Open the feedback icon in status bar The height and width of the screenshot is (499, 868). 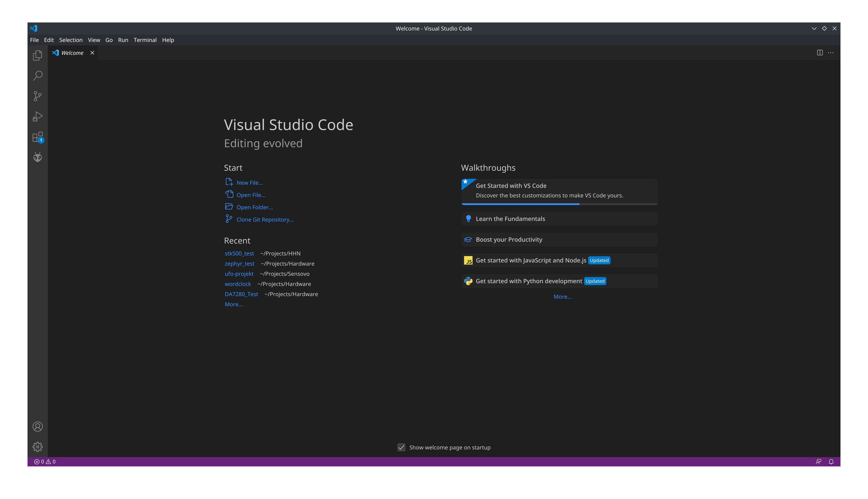click(x=818, y=462)
